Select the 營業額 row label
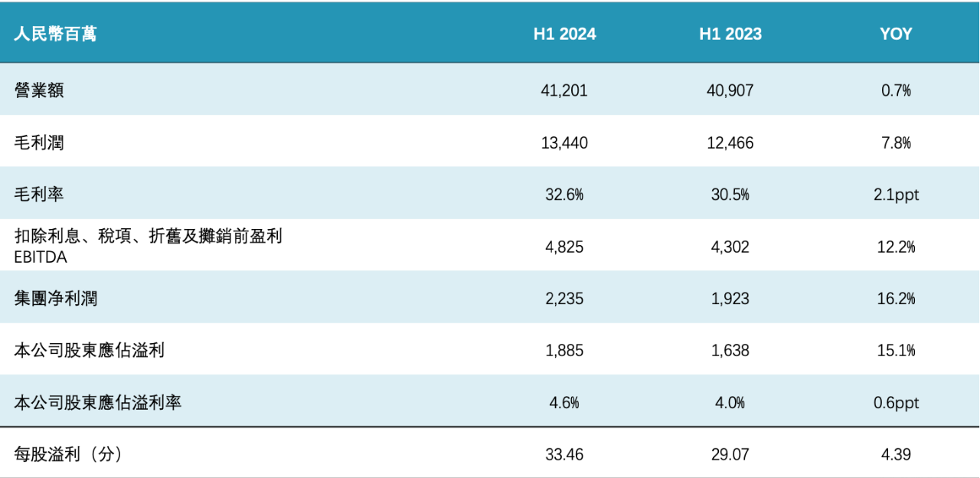Image resolution: width=980 pixels, height=478 pixels. point(39,90)
